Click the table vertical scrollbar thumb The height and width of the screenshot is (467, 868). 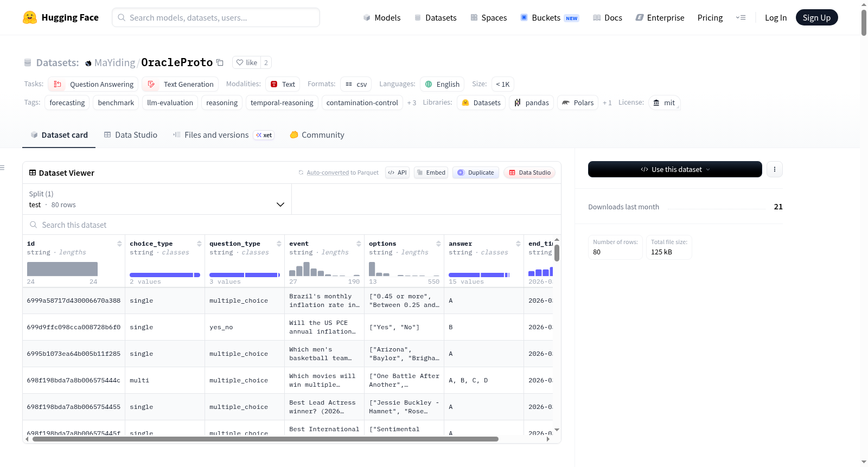point(557,252)
